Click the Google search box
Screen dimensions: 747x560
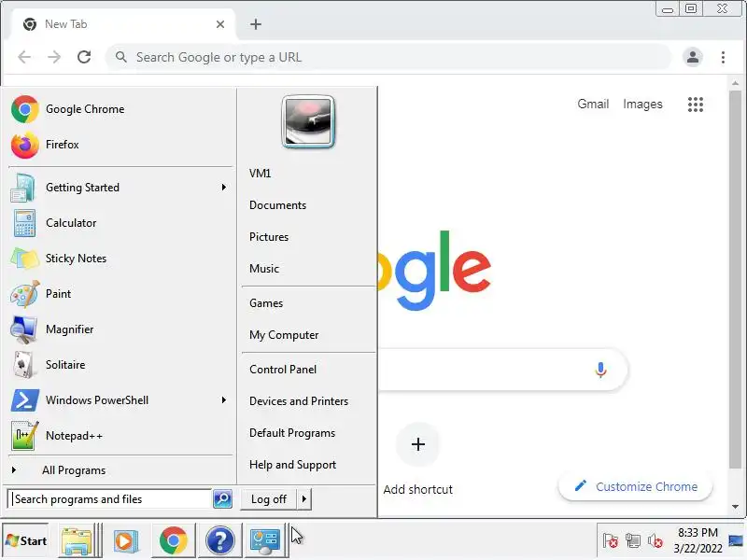pos(502,370)
